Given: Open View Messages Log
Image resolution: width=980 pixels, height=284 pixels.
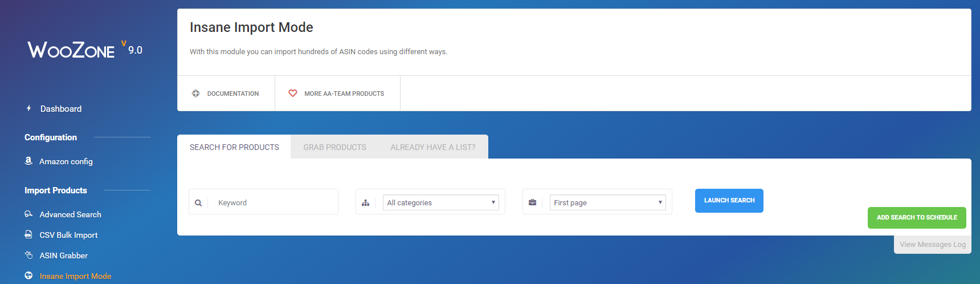Looking at the screenshot, I should pyautogui.click(x=933, y=245).
